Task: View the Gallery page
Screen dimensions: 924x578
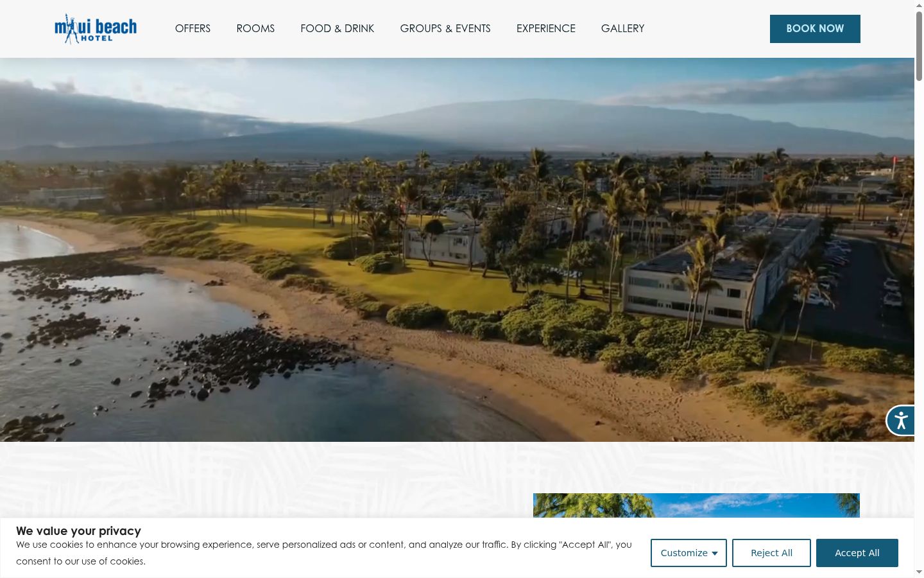Action: point(622,28)
